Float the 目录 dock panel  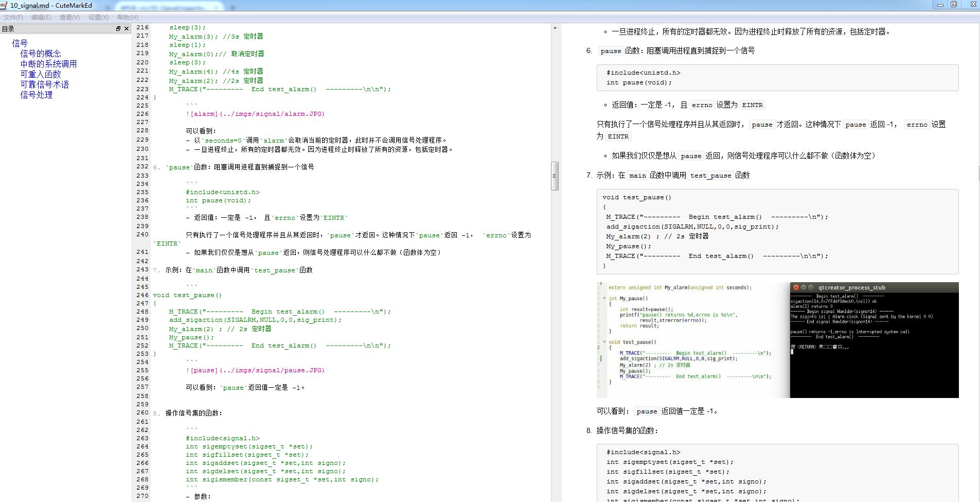tap(118, 29)
